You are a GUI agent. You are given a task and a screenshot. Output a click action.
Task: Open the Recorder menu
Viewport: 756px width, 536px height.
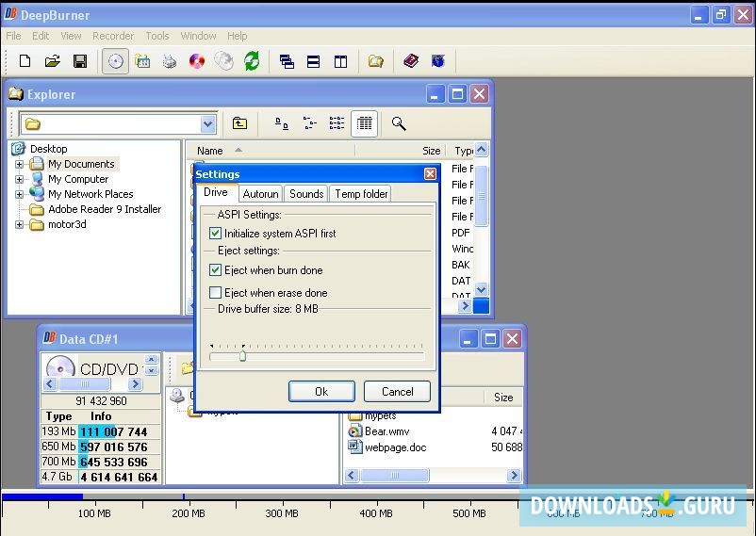coord(113,36)
